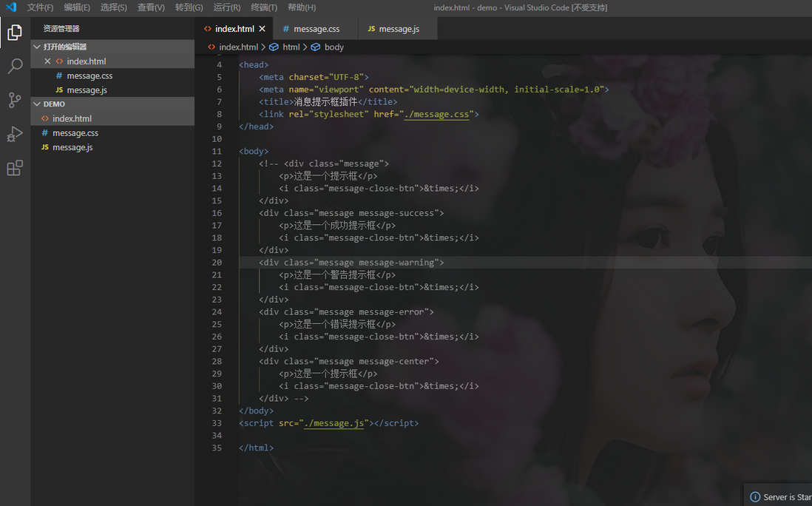Switch to the message.css editor tab
Image resolution: width=812 pixels, height=506 pixels.
(315, 29)
